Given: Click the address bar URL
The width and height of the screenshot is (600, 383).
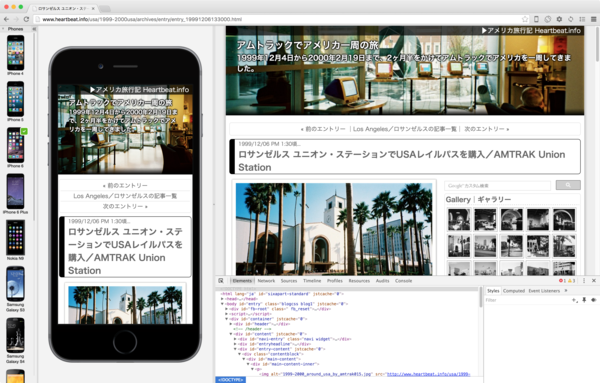Looking at the screenshot, I should pos(142,19).
